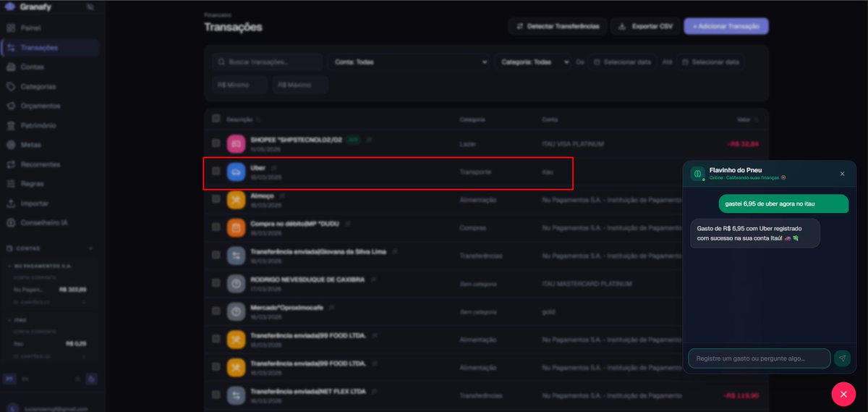Click the orange bag icon on Compra no débito row

tap(237, 227)
